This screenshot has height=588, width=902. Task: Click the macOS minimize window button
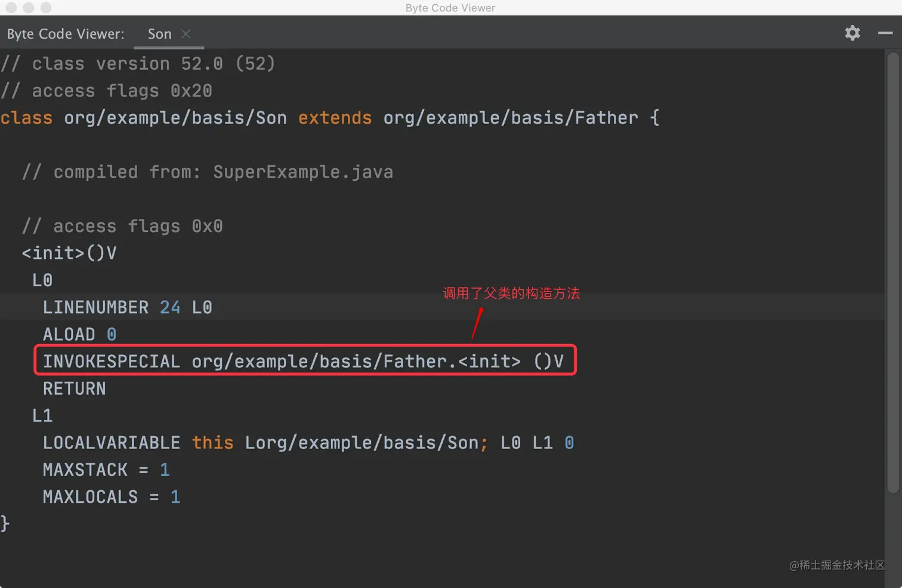(x=29, y=8)
